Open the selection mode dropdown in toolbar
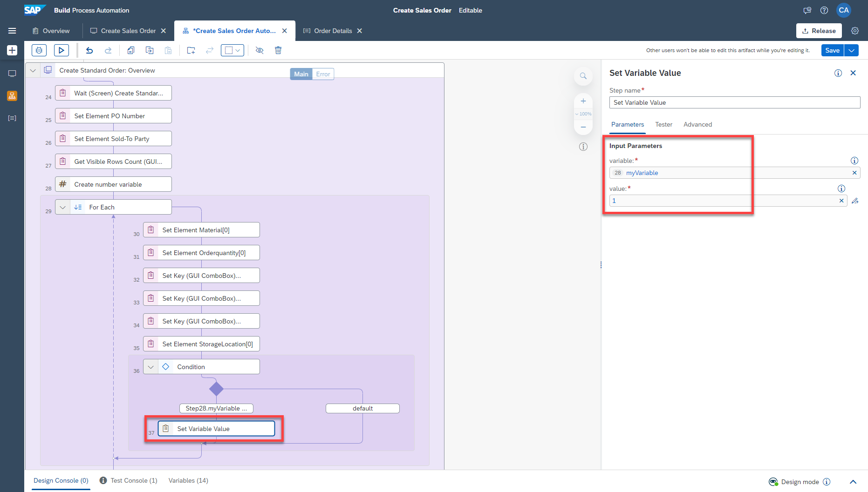868x492 pixels. pyautogui.click(x=232, y=50)
